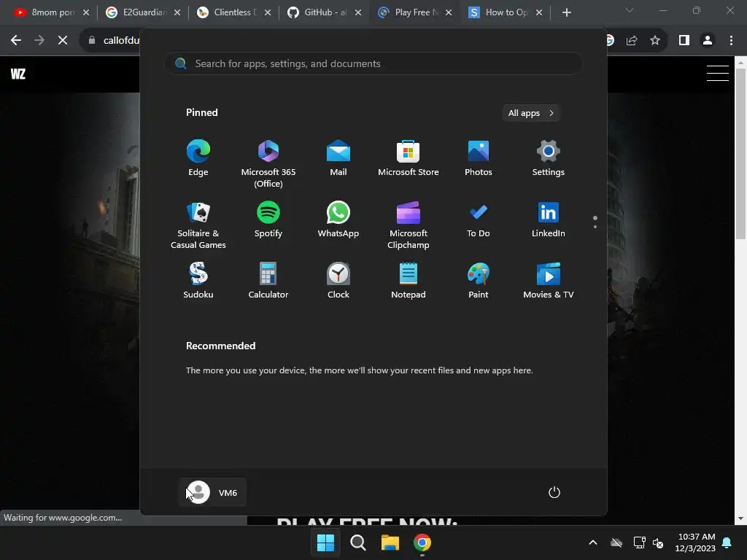Launch Microsoft 365 (Office) app
747x560 pixels.
268,164
